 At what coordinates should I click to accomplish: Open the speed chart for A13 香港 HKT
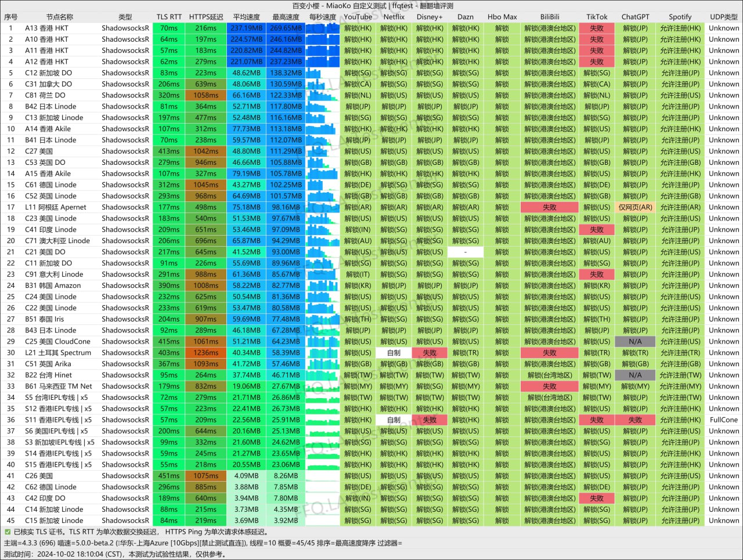coord(322,28)
